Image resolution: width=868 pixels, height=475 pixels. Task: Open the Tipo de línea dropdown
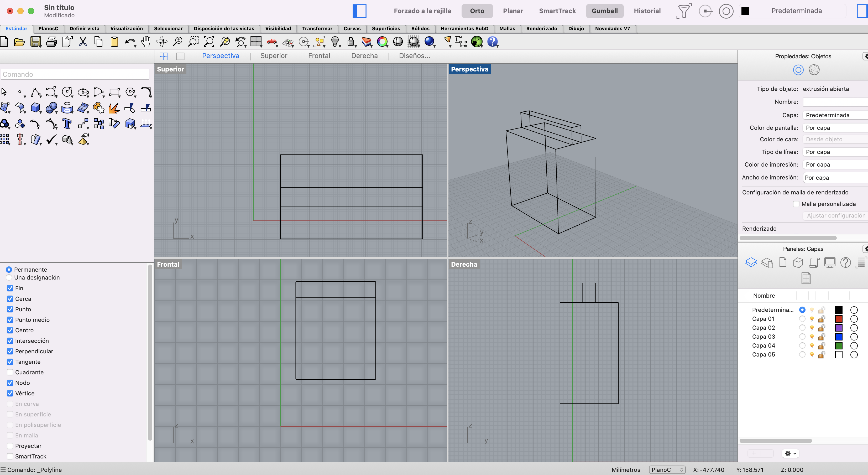(x=835, y=152)
